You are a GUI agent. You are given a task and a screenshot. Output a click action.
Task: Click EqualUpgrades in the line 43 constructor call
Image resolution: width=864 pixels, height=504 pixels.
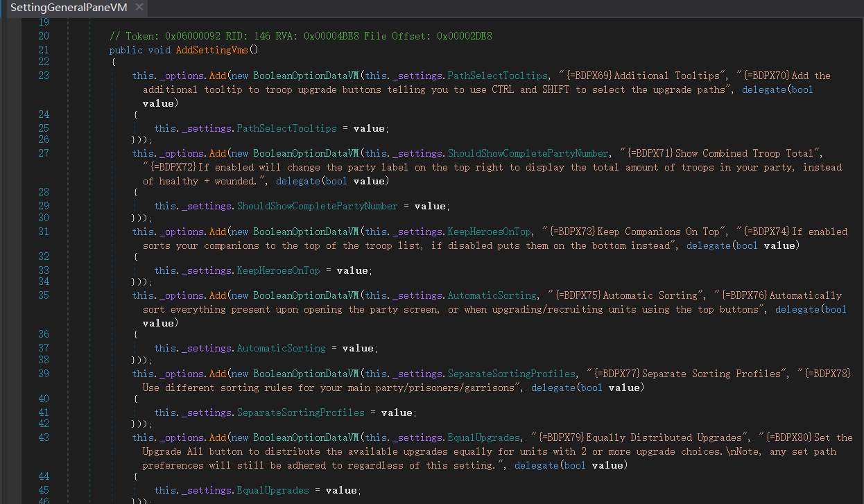click(484, 437)
